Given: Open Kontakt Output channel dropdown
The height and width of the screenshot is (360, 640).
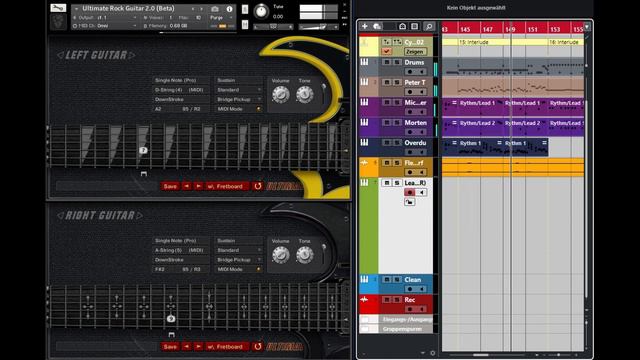Looking at the screenshot, I should click(104, 18).
